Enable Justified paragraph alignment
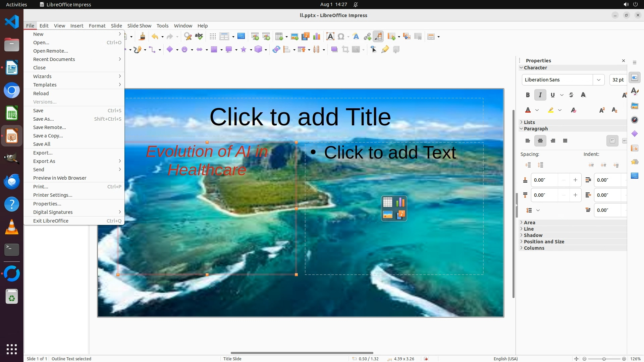644x362 pixels. tap(565, 141)
